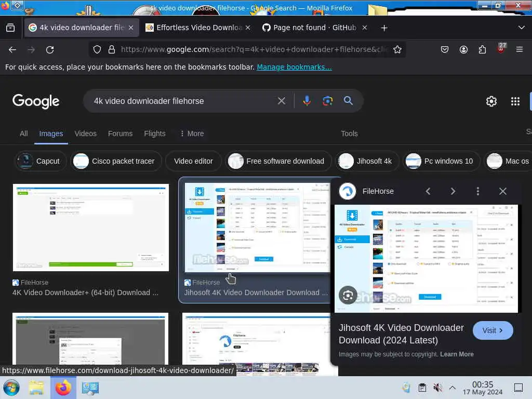
Task: Expand hidden system tray icons
Action: pos(453,388)
